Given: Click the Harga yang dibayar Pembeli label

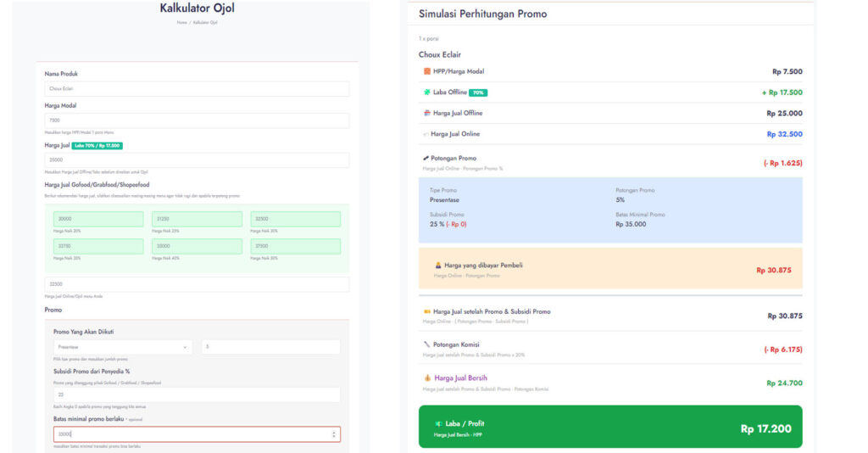Looking at the screenshot, I should coord(483,266).
